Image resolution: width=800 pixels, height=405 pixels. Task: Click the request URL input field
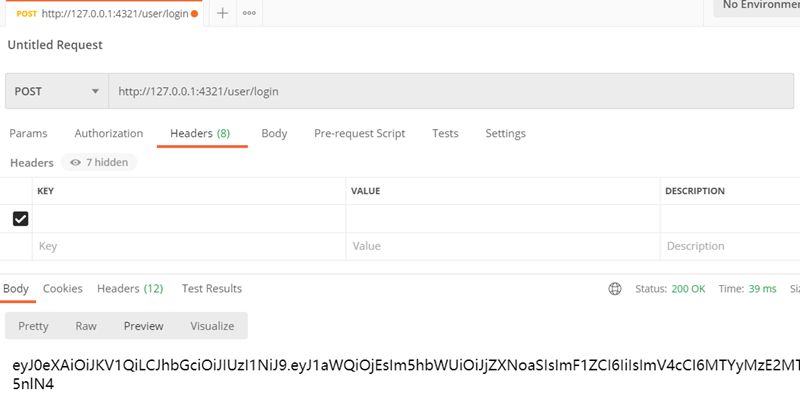[x=450, y=91]
